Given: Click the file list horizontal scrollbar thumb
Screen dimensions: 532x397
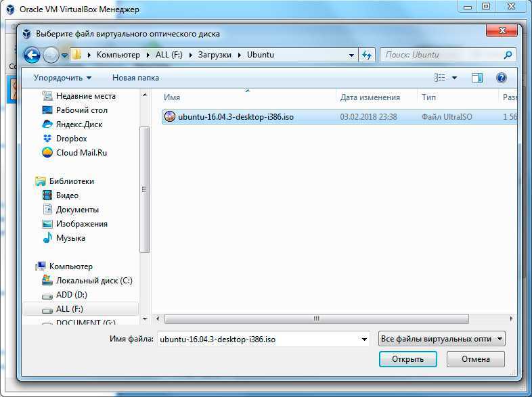Looking at the screenshot, I should (317, 319).
